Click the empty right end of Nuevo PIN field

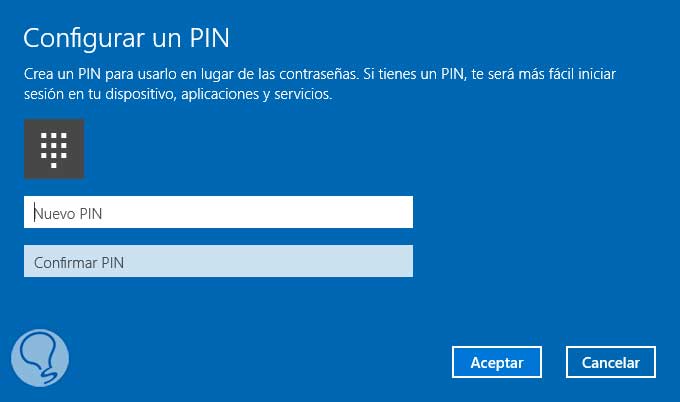[x=380, y=212]
